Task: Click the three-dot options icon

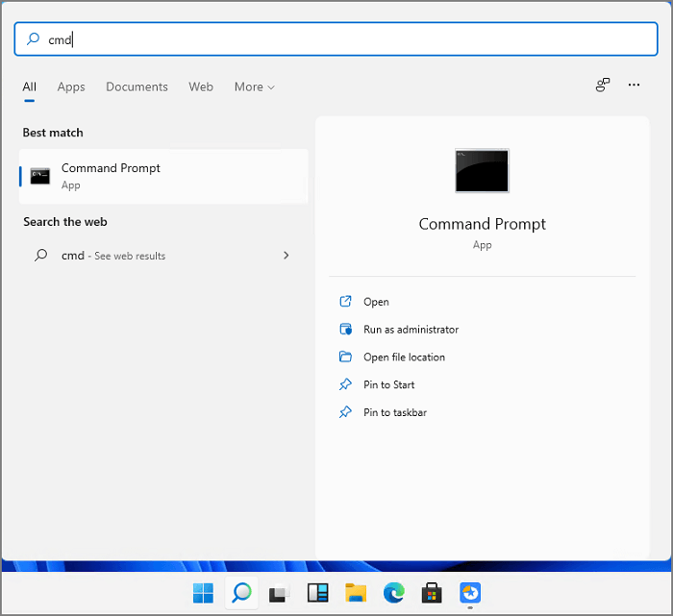Action: 634,86
